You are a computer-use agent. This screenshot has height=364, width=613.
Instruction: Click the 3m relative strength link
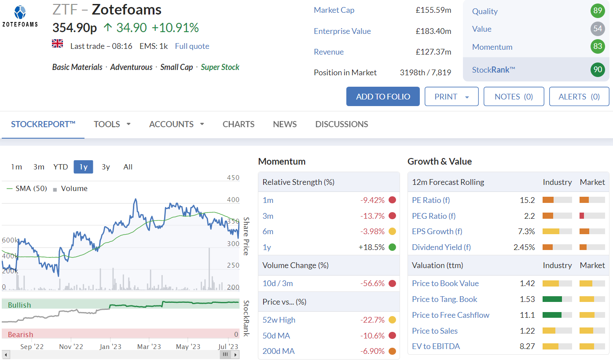point(268,216)
